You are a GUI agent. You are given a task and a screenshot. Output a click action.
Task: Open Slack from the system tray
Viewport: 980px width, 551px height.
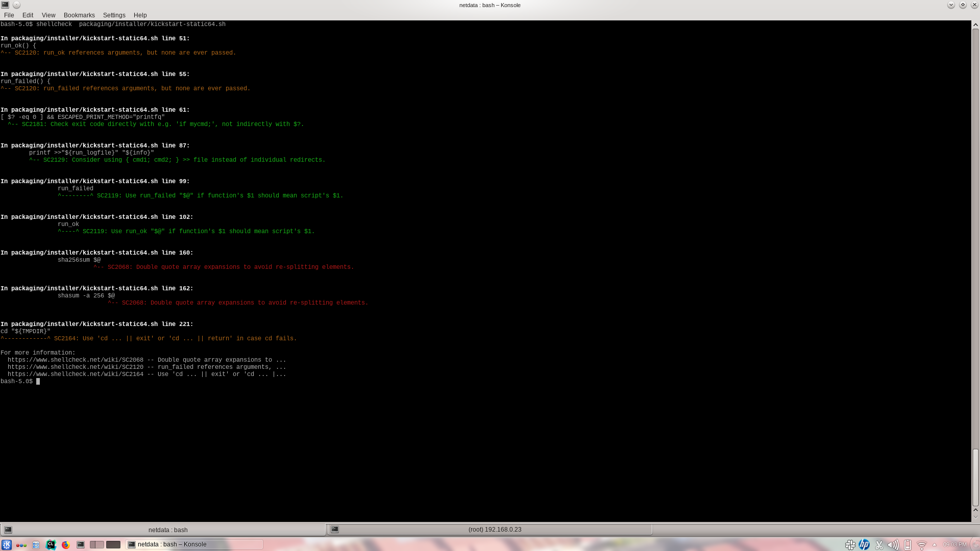coord(851,544)
